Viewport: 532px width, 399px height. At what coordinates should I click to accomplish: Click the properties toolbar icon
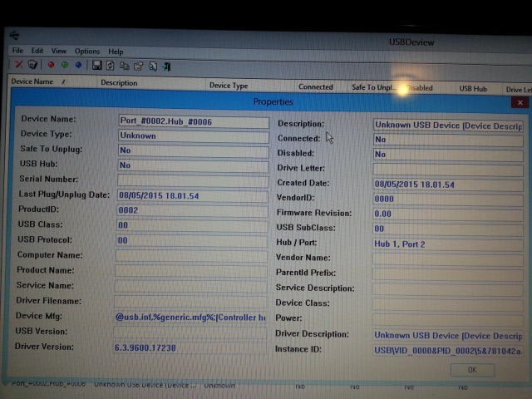click(x=139, y=66)
